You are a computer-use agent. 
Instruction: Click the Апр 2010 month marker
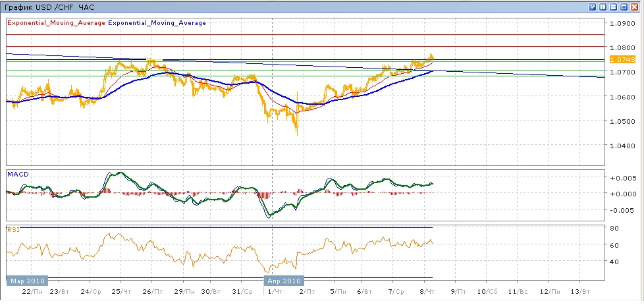click(x=284, y=281)
